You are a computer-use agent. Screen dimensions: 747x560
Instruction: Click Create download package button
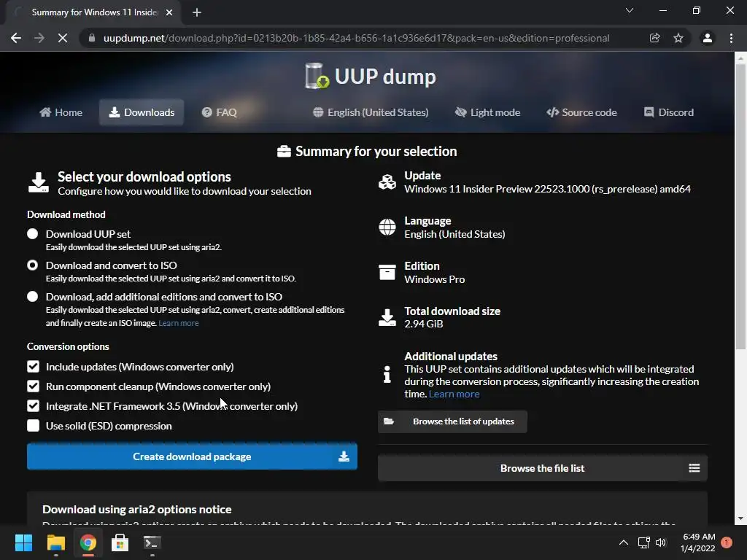(192, 456)
